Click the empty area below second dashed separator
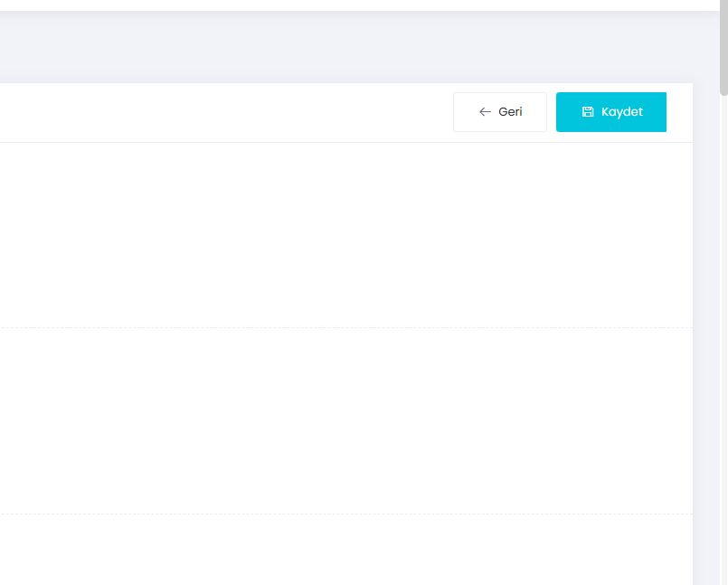The image size is (728, 585). coord(344,552)
